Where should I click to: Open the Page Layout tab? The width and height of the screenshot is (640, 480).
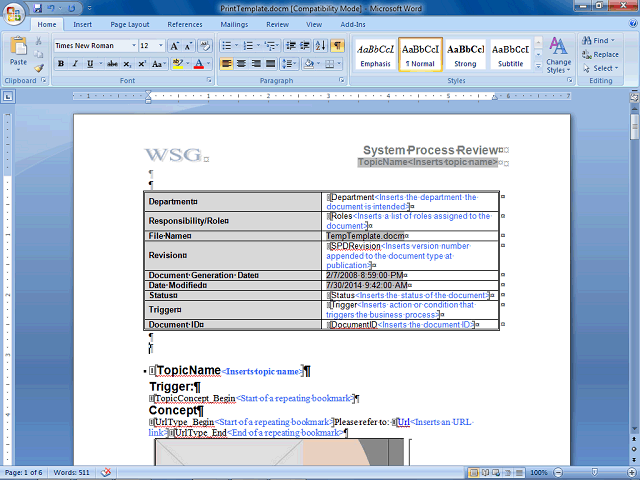tap(130, 24)
